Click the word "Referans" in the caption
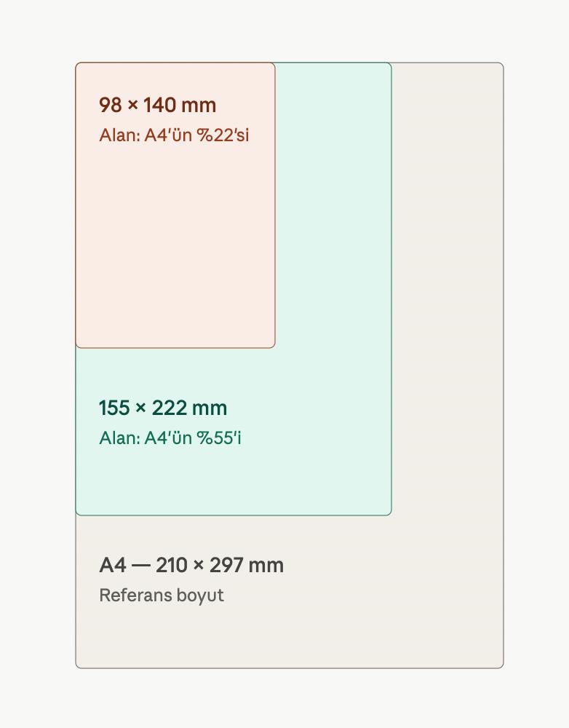 [135, 595]
